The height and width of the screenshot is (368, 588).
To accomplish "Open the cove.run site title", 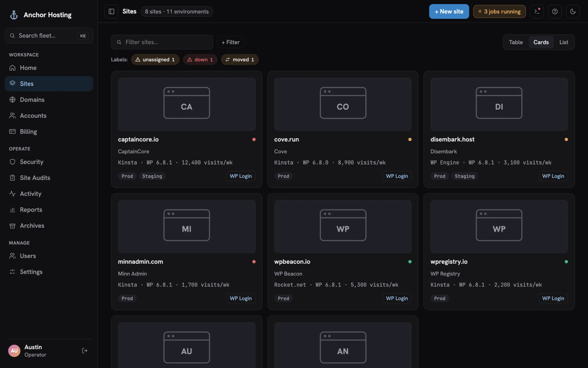I will 286,139.
